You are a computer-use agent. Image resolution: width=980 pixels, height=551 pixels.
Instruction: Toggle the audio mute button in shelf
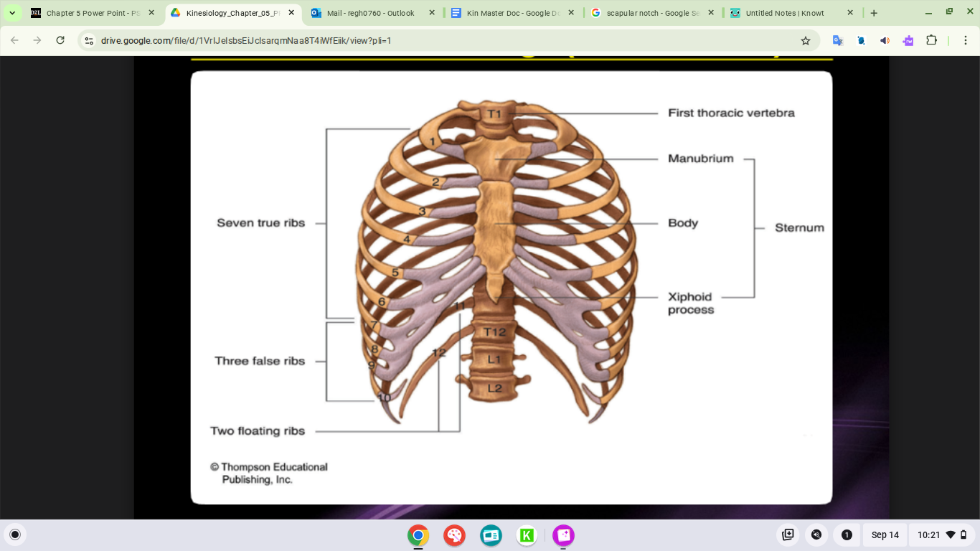816,534
